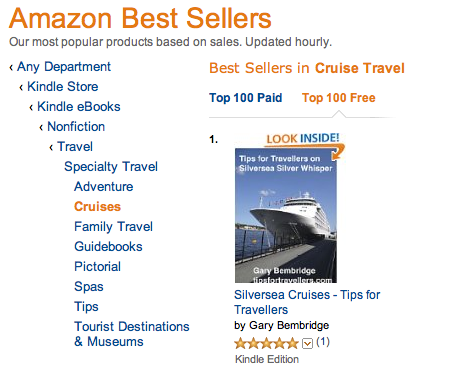Viewport: 458px width, 366px height.
Task: Click the Silver Whisper book cover image
Action: [x=286, y=215]
